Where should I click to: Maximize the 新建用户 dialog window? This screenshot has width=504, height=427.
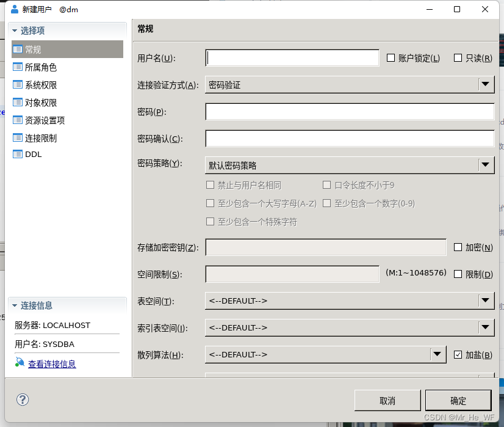[x=457, y=9]
